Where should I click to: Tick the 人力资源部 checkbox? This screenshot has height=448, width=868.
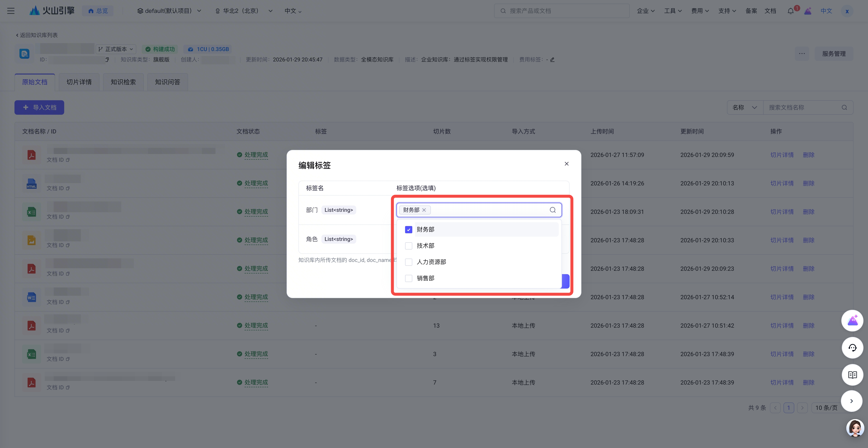tap(408, 262)
